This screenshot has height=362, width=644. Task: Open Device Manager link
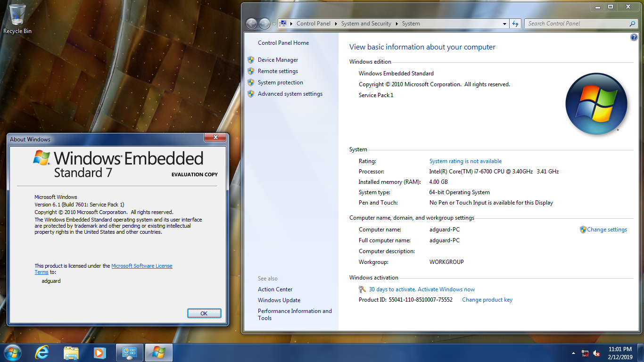[x=278, y=60]
